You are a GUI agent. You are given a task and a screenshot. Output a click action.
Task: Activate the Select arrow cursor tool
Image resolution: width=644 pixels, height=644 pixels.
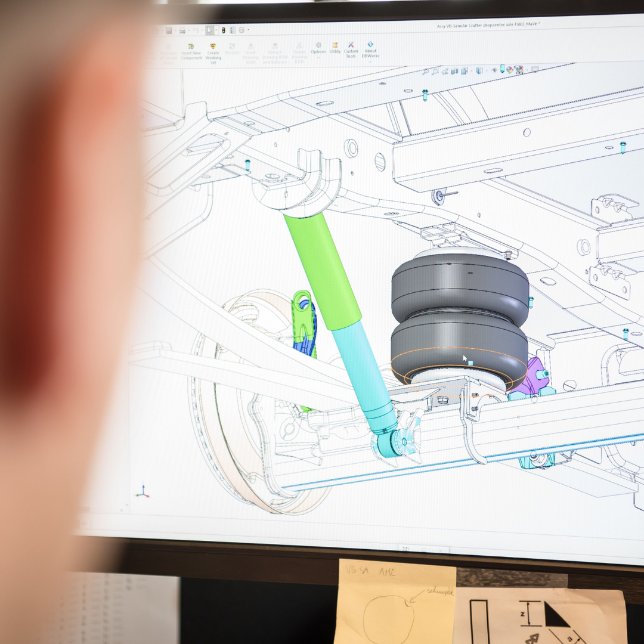[x=209, y=30]
